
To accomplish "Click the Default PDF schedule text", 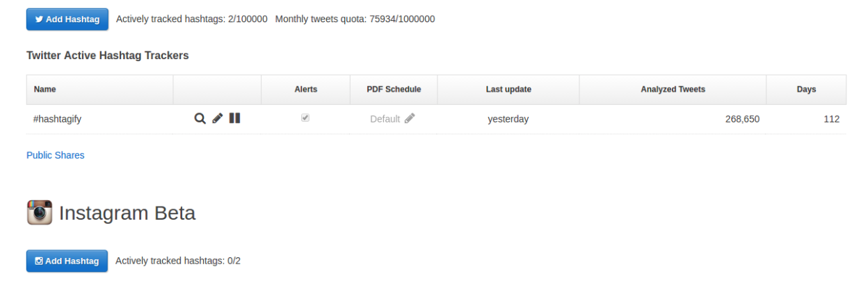I will [x=385, y=119].
